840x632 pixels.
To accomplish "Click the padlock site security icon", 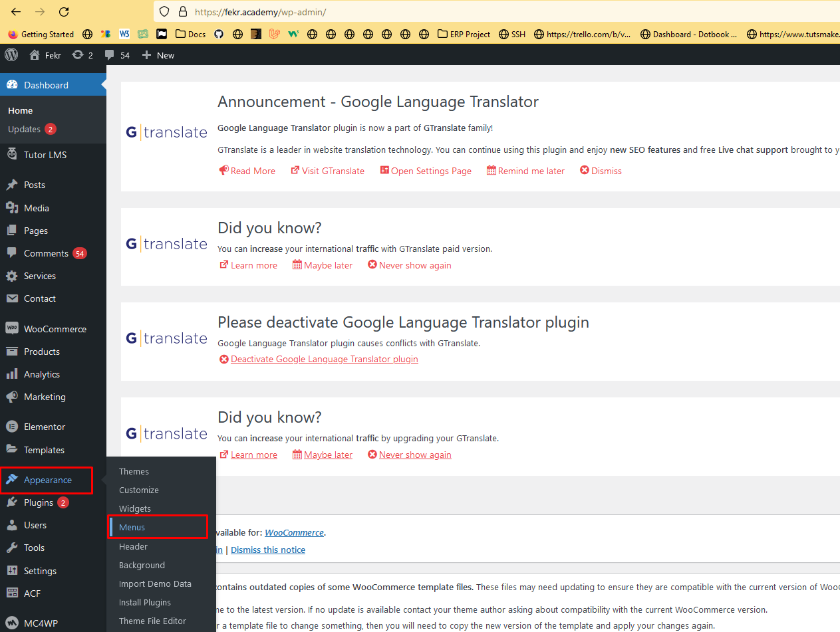I will (x=183, y=12).
